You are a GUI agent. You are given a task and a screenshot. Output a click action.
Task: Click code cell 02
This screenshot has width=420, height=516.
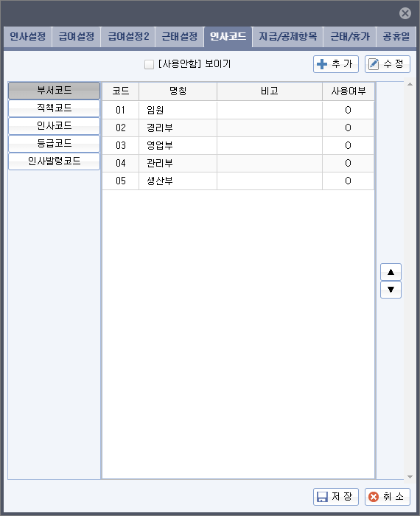pos(121,128)
